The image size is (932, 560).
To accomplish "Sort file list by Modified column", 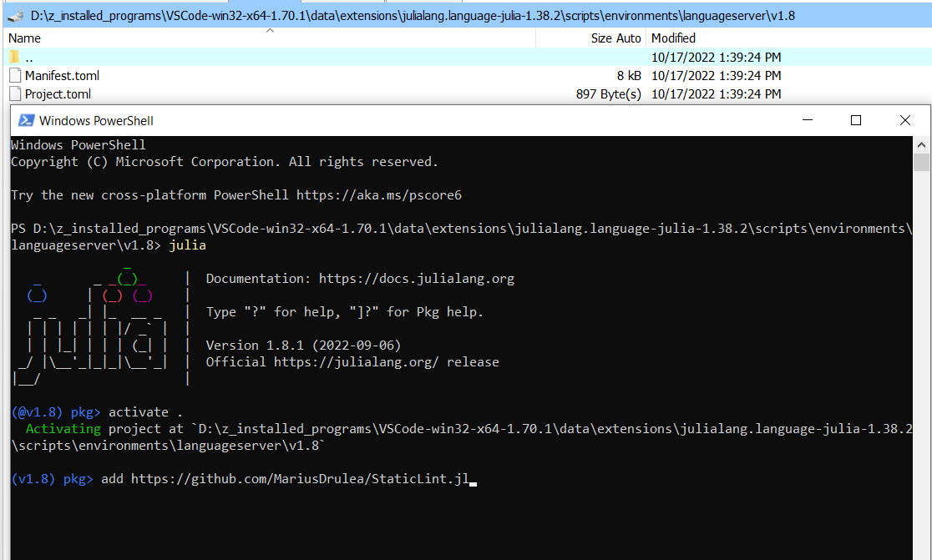I will click(x=673, y=38).
